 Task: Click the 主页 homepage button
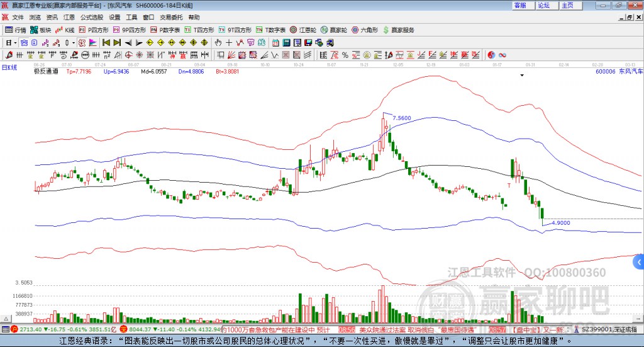point(570,5)
